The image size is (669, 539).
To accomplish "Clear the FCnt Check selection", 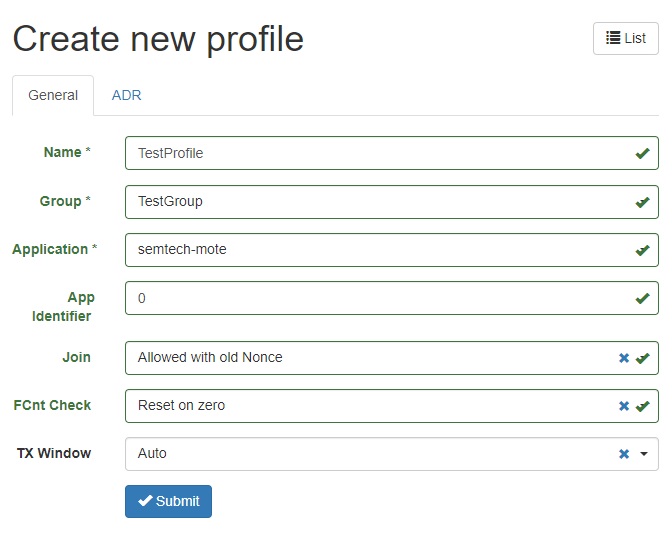I will (623, 406).
